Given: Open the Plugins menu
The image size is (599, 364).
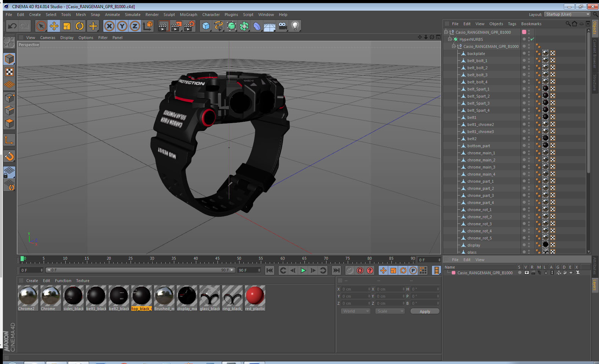Looking at the screenshot, I should coord(231,15).
